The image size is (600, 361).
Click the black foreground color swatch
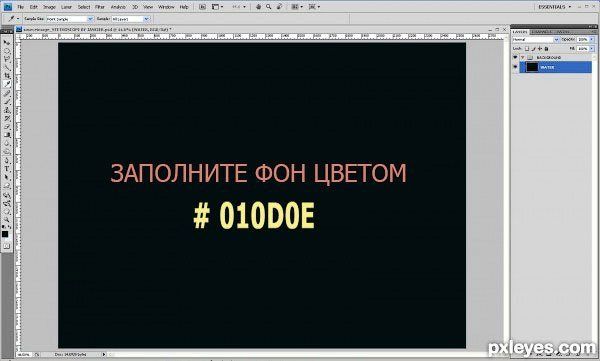(x=5, y=234)
